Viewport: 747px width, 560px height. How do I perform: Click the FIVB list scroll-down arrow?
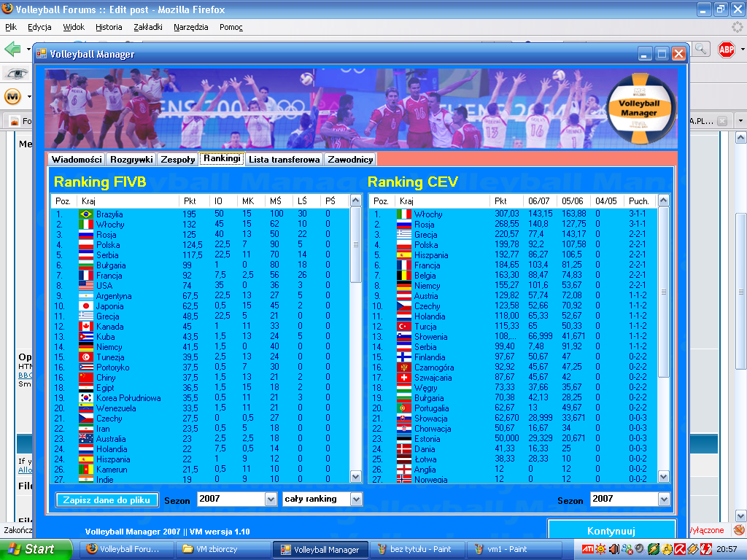click(x=356, y=476)
